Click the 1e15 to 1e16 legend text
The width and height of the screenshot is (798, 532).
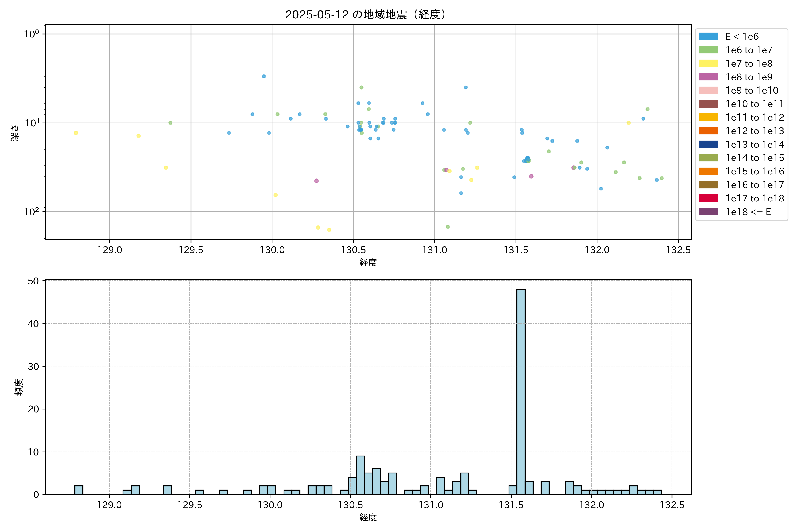point(755,171)
